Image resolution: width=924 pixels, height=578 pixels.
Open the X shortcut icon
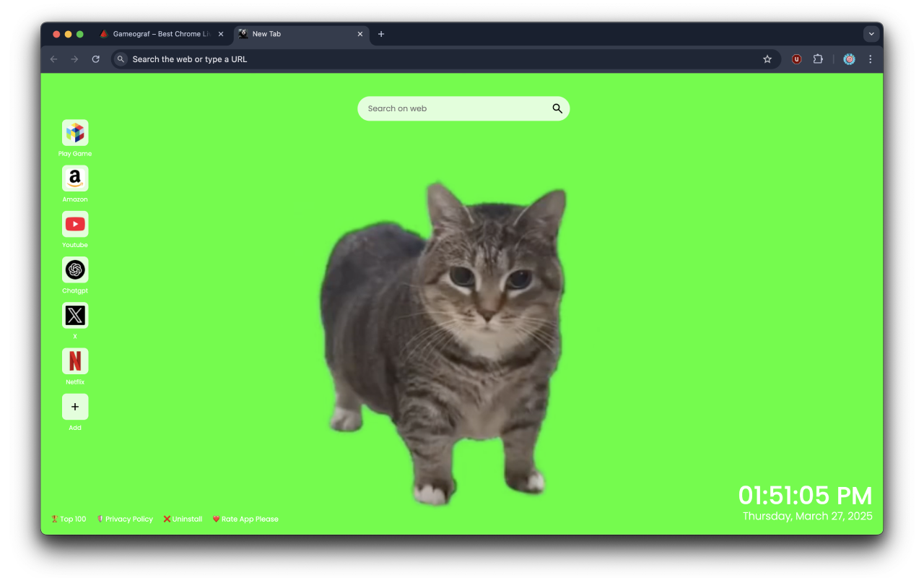75,315
